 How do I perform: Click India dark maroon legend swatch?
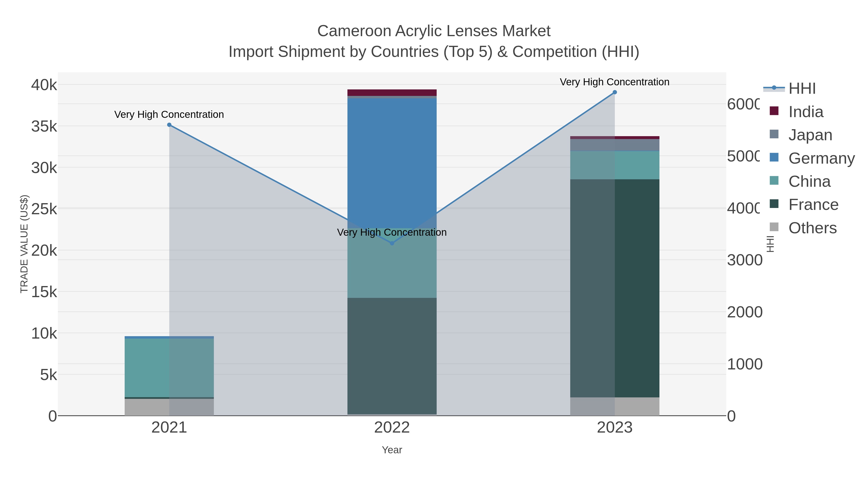(x=774, y=111)
